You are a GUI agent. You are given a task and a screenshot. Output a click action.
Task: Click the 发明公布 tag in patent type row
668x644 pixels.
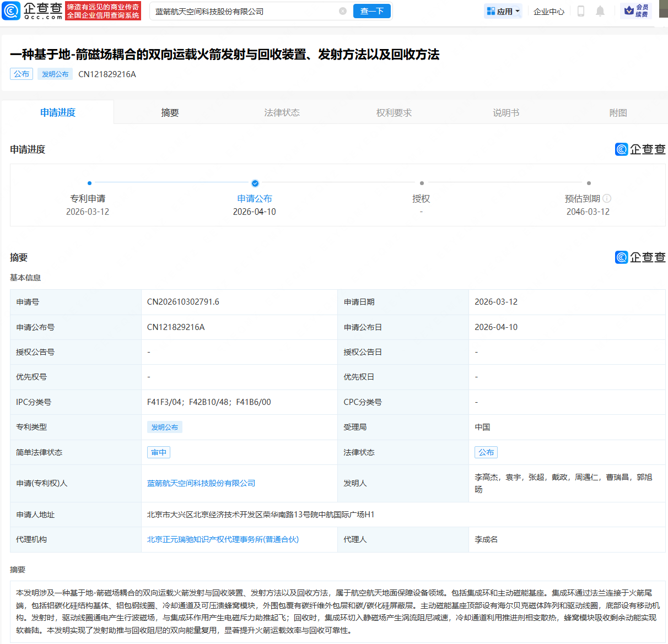(x=164, y=427)
